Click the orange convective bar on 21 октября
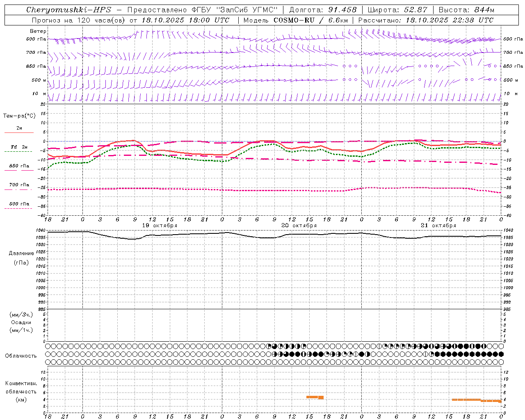525x420 pixels. [x=476, y=400]
